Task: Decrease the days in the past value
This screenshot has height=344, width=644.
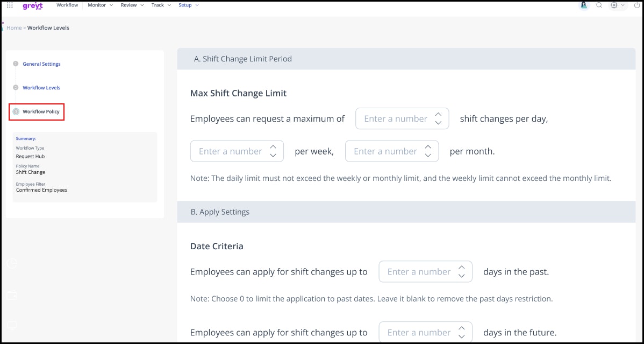Action: [x=461, y=276]
